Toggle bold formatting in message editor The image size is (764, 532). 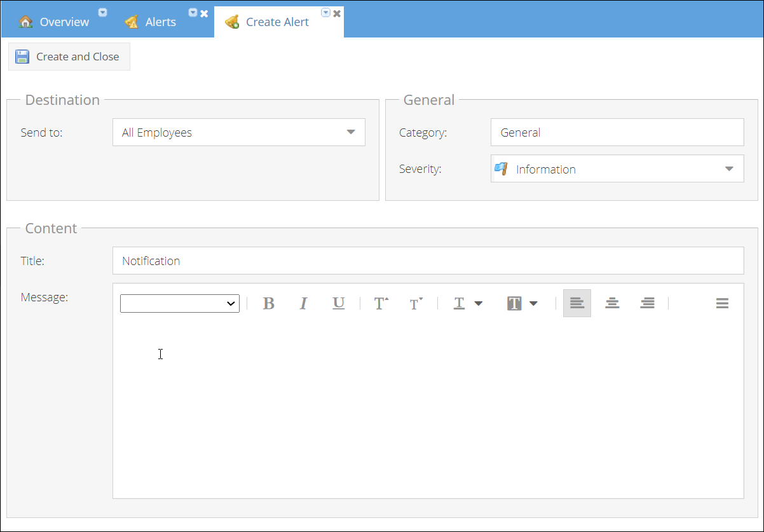[x=269, y=303]
